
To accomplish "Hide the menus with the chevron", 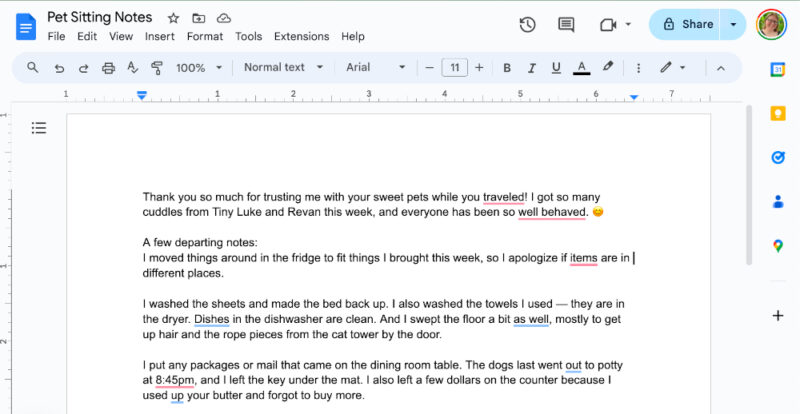I will [720, 68].
